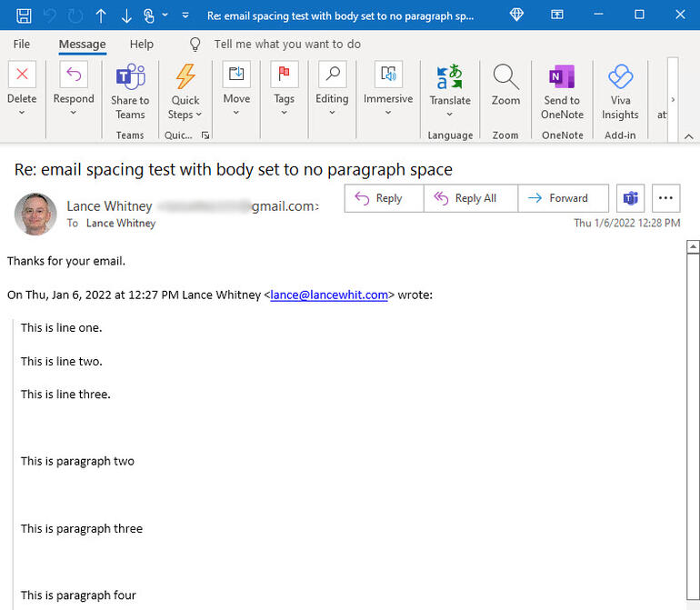
Task: Open the File menu
Action: pos(22,45)
